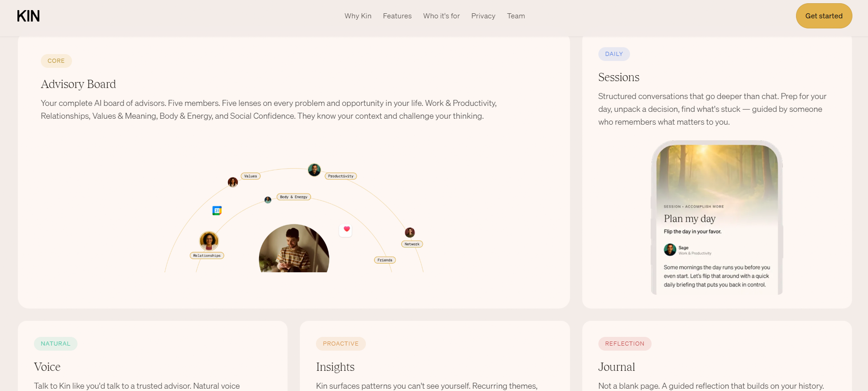
Task: Click the Friends label tag
Action: 385,260
